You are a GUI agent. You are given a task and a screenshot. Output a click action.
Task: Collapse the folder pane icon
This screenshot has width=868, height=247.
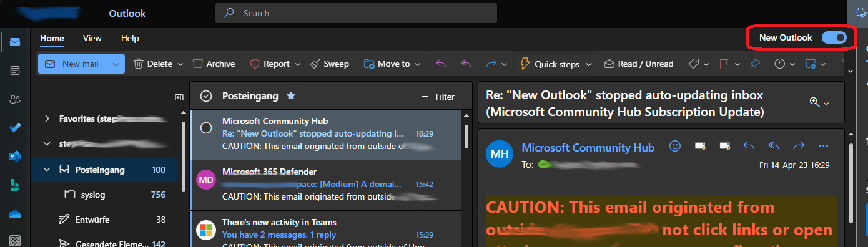(x=179, y=97)
